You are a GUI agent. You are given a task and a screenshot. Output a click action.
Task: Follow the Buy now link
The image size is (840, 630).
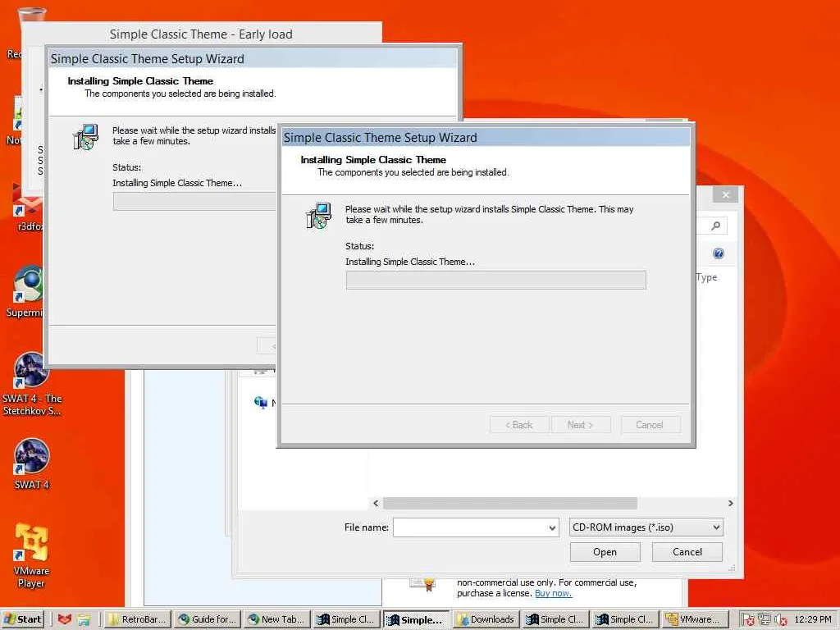553,594
